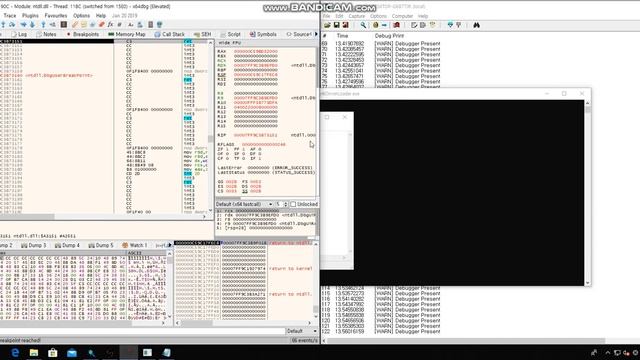Open the calculator icon in x64dbg toolbar
The height and width of the screenshot is (360, 640).
click(150, 24)
